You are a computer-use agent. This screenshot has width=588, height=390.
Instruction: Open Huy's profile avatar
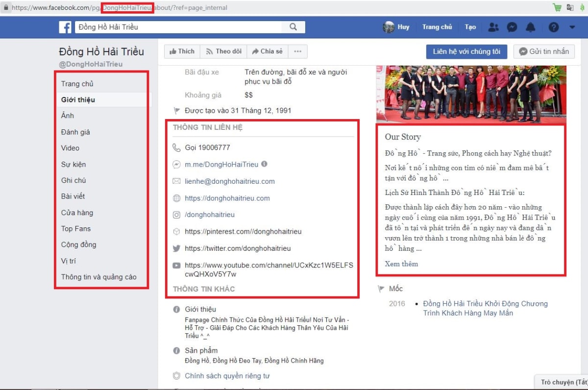pos(389,27)
